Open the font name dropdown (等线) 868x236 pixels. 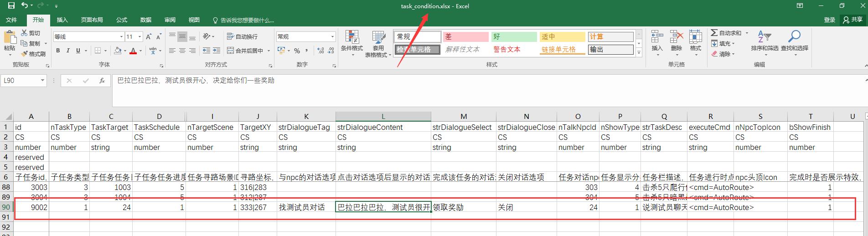tap(121, 36)
